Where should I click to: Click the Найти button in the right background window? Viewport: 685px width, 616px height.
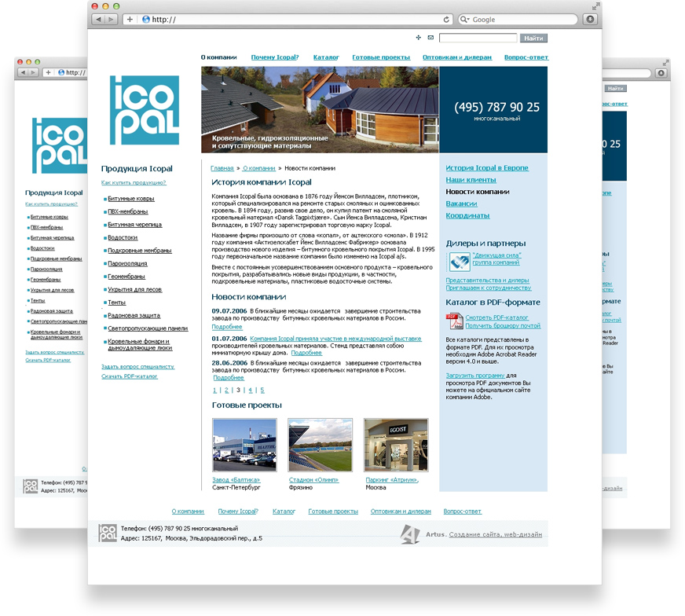[616, 89]
